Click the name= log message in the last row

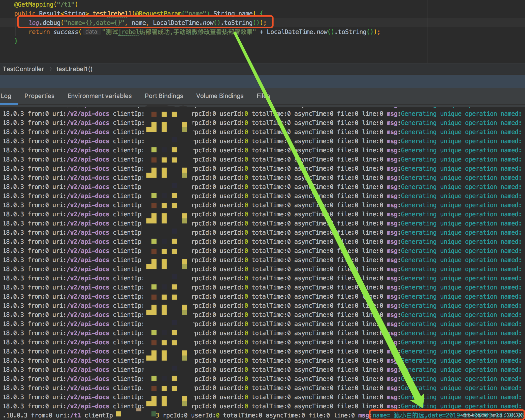[447, 415]
